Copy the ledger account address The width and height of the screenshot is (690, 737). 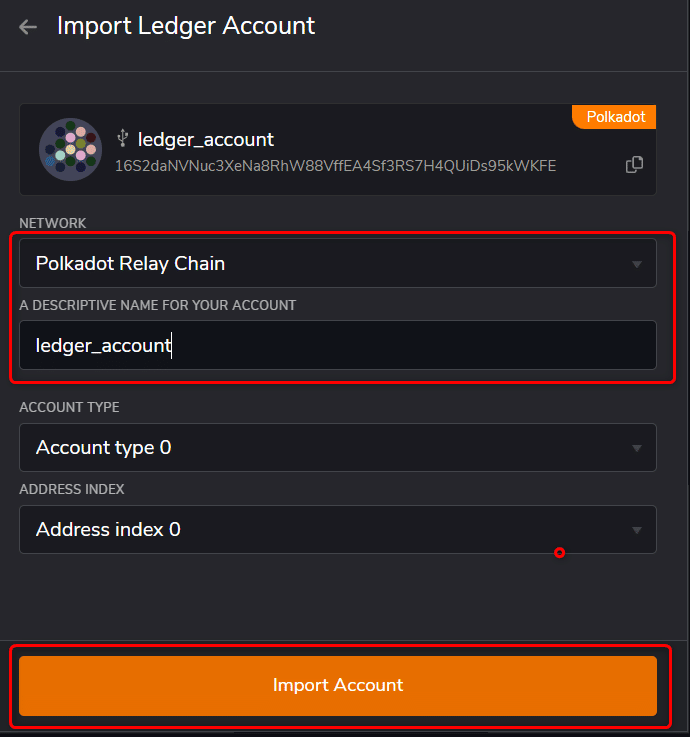click(x=634, y=165)
